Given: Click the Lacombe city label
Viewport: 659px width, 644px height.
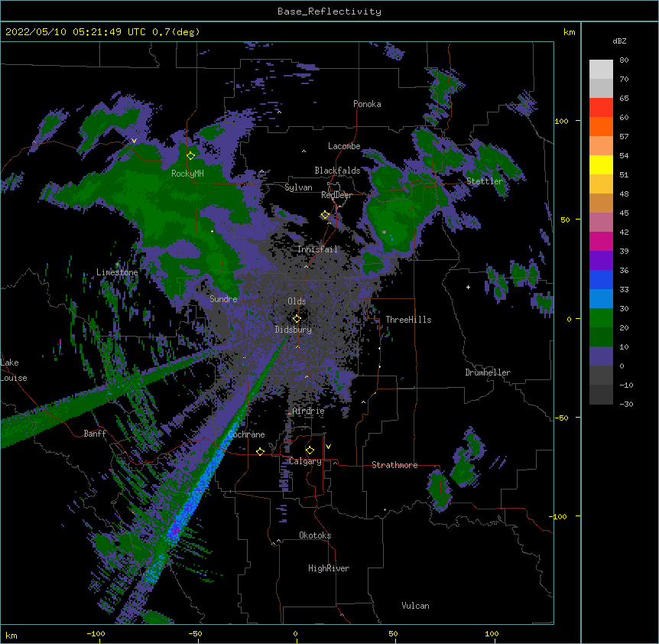Looking at the screenshot, I should [x=344, y=146].
